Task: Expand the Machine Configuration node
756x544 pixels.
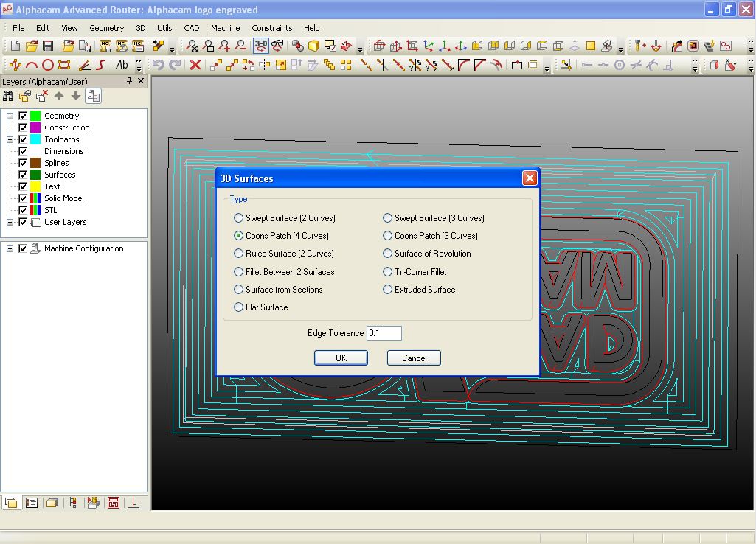Action: (x=10, y=248)
